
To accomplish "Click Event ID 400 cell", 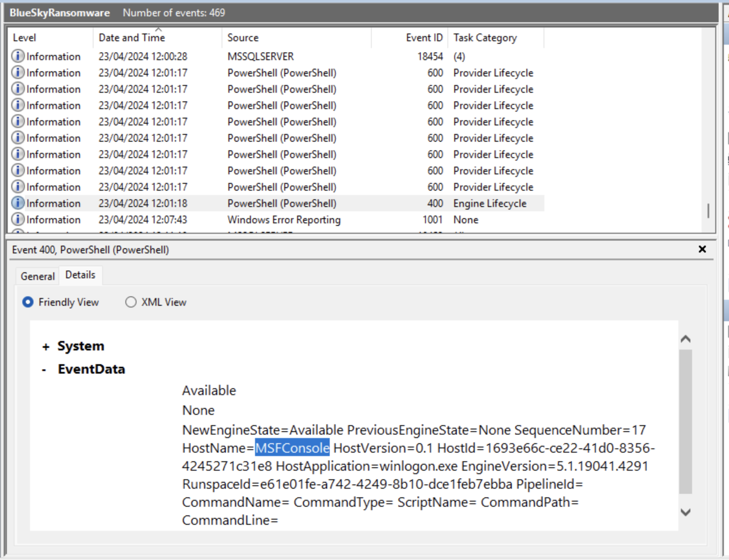I will point(435,203).
